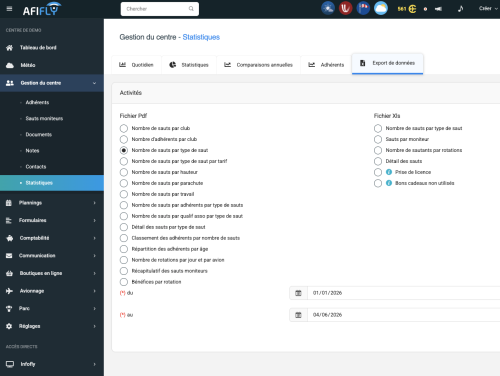Switch to Comparaisons annuelles tab
Viewport: 500px width, 376px height.
pos(258,65)
